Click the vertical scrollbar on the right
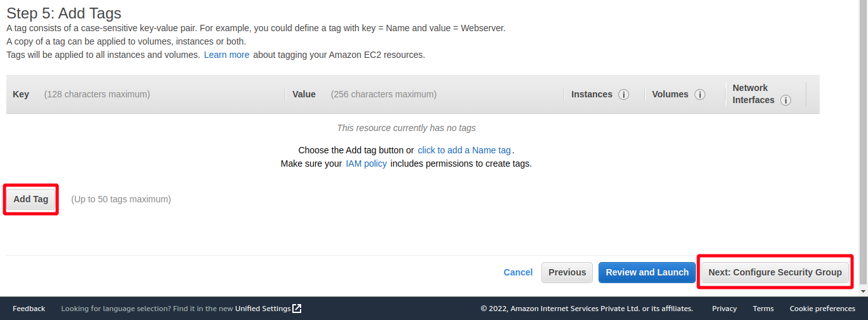Viewport: 868px width, 320px height. tap(862, 148)
